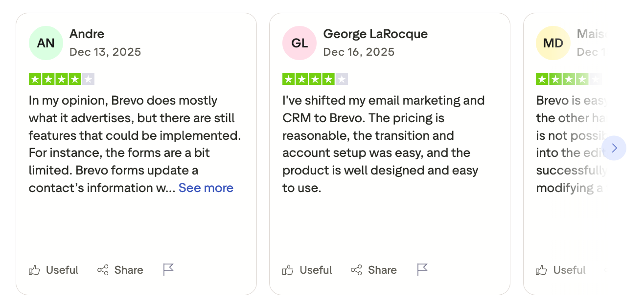Click the Useful icon under George's review

(288, 270)
